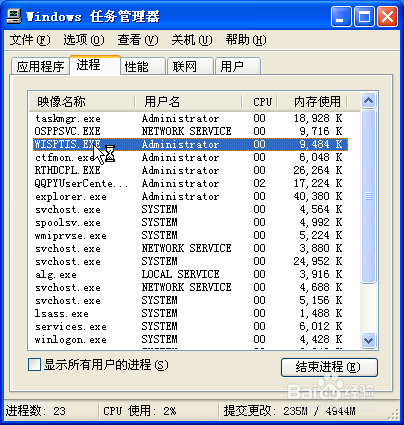Image resolution: width=404 pixels, height=425 pixels.
Task: Select the WISPTIS.EXE process row
Action: [191, 144]
